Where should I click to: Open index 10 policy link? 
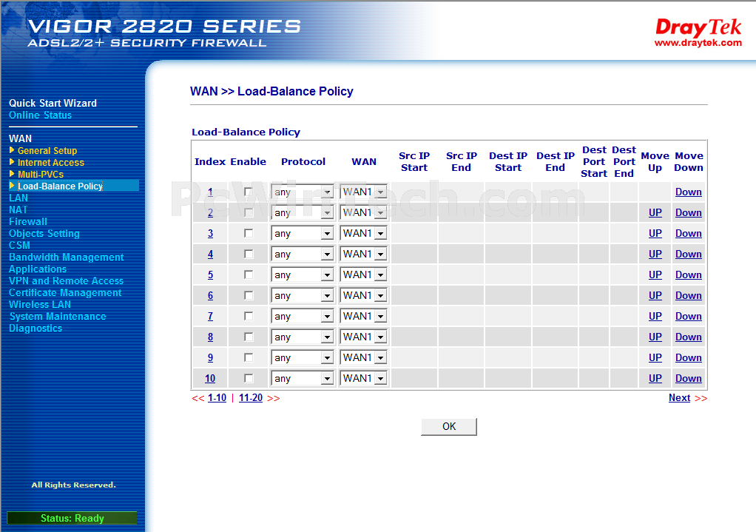click(210, 379)
